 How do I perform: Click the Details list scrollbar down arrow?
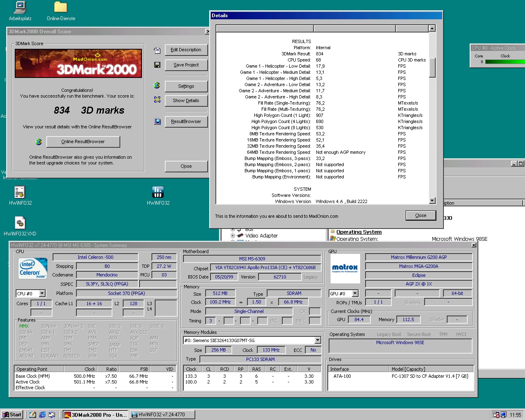point(432,201)
